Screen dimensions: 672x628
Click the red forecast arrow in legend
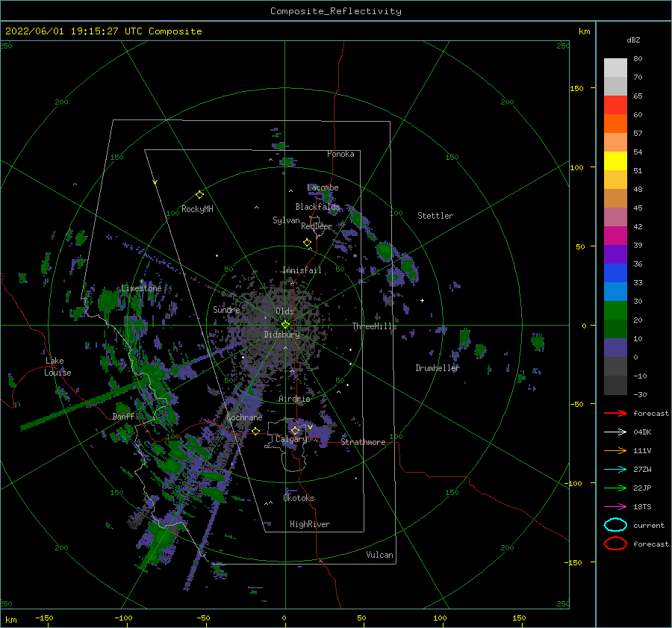coord(615,413)
